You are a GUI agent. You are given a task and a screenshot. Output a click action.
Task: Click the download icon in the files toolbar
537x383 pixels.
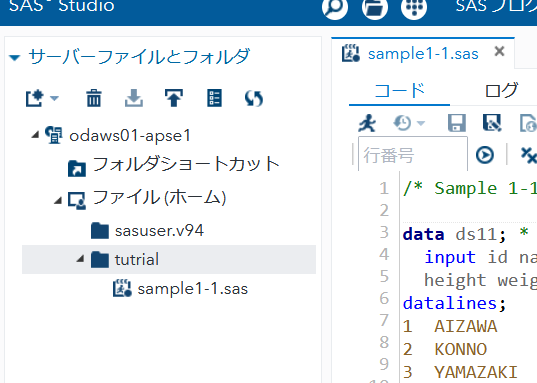(134, 98)
